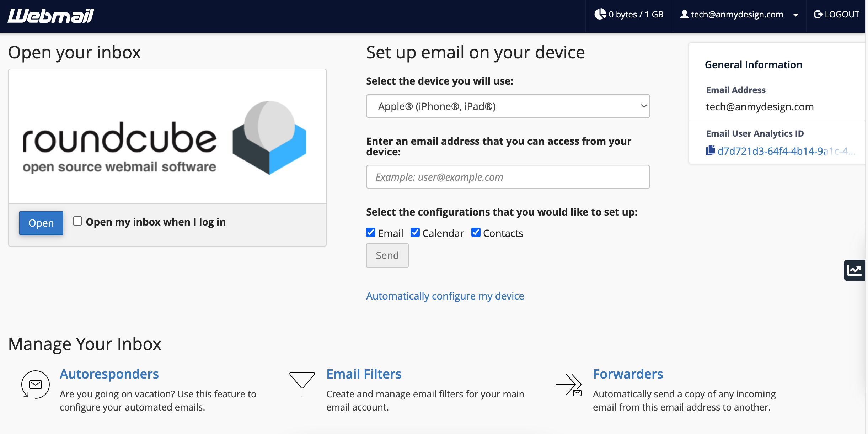Click the analytics ID d7d721d3 link

[x=786, y=151]
